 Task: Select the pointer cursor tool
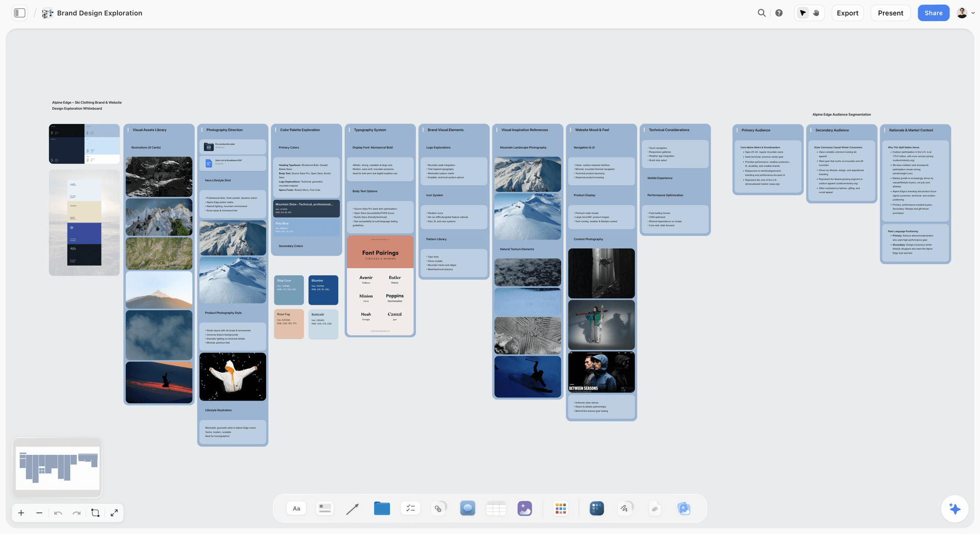pos(803,13)
